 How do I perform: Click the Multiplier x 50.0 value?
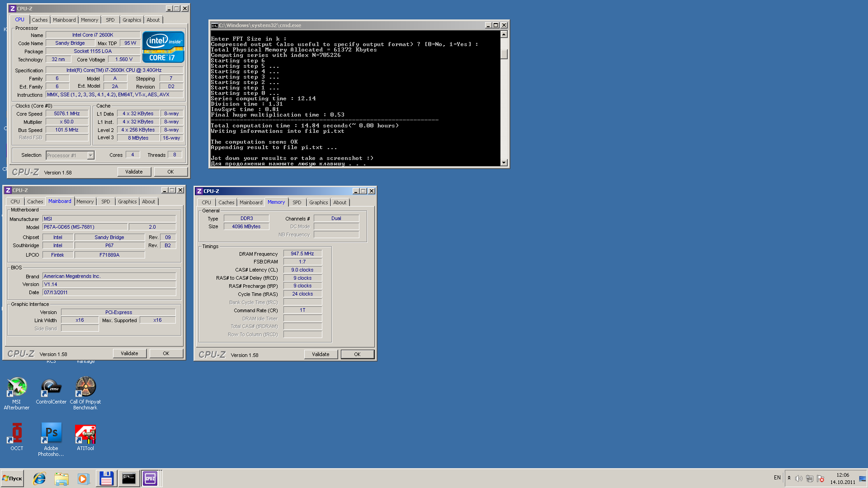pyautogui.click(x=67, y=122)
